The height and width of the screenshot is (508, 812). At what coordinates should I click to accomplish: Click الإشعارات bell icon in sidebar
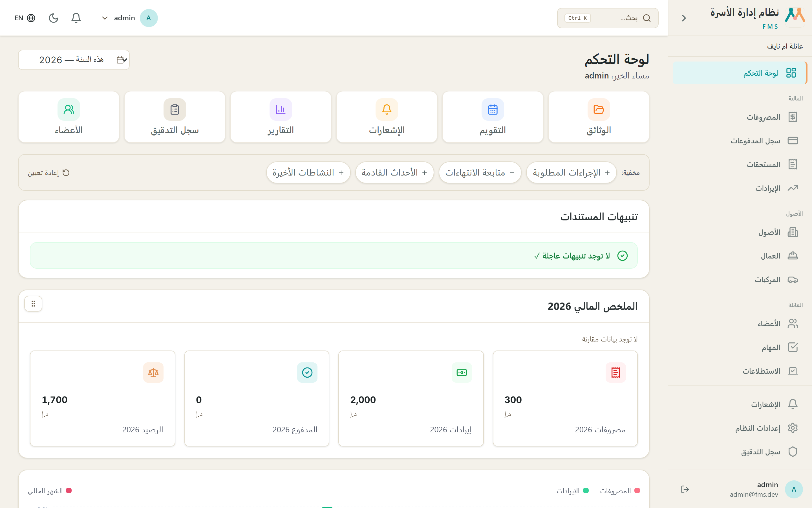[x=793, y=404]
